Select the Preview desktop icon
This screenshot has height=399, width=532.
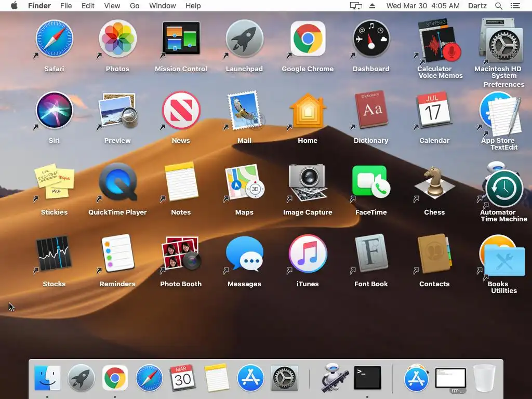click(x=118, y=110)
